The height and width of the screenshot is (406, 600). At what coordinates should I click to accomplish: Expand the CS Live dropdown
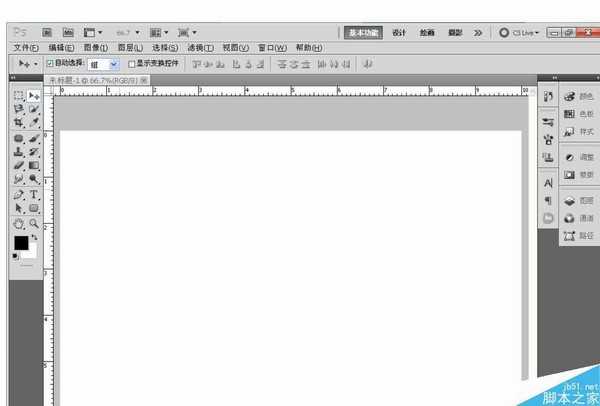click(x=518, y=32)
